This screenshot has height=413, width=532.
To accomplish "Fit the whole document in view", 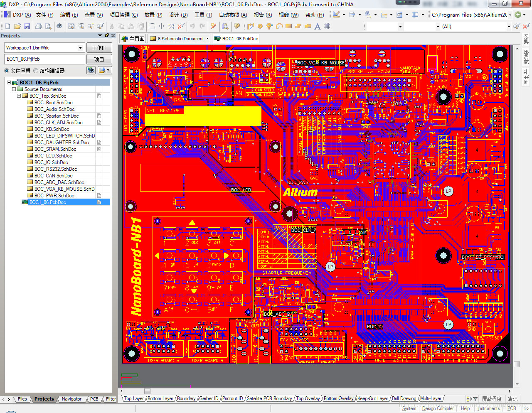I will (71, 26).
